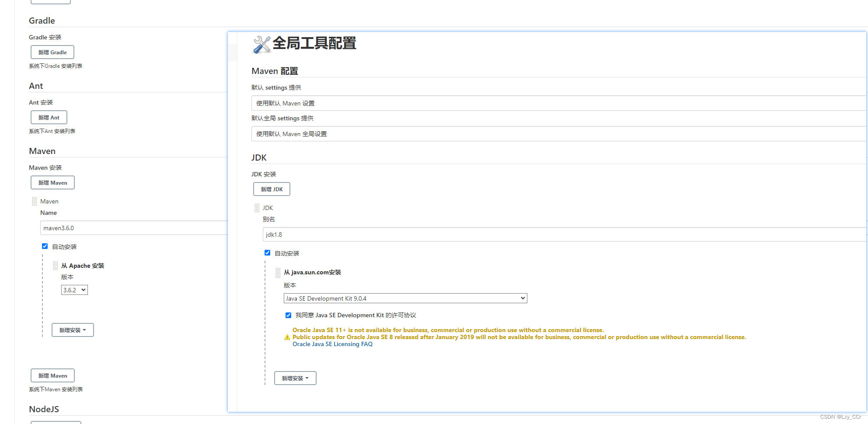Click the Maven 配置 section heading
This screenshot has height=424, width=868.
coord(275,71)
